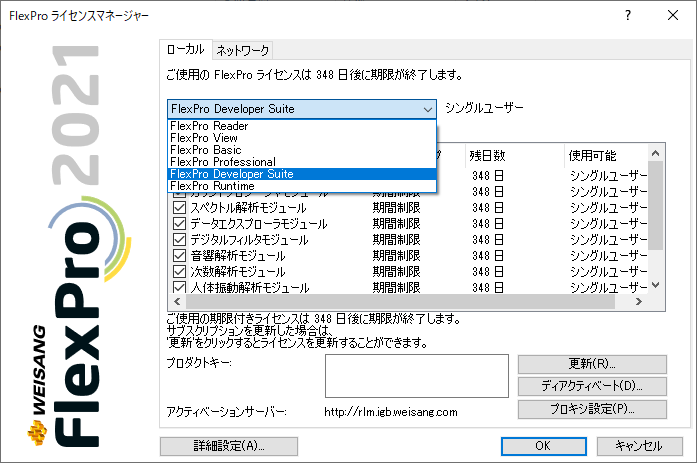Click the http://rlm.igb.weisang.com server address

tap(391, 412)
